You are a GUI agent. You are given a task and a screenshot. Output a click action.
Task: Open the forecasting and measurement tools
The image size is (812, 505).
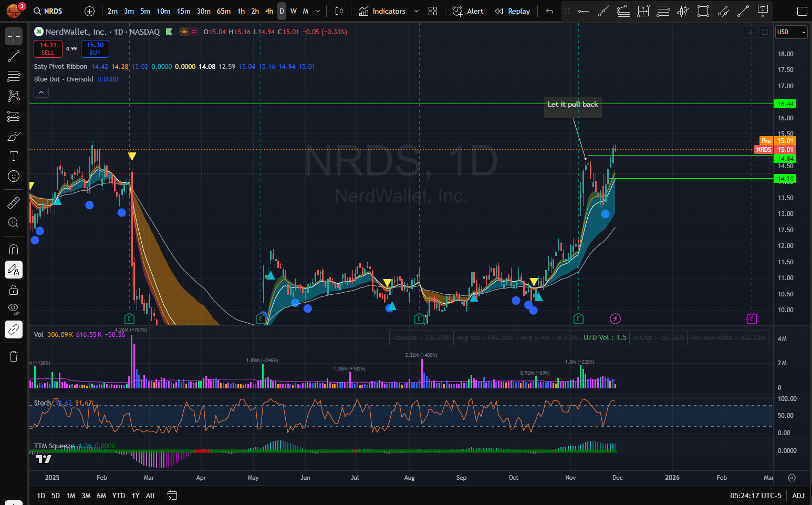click(x=14, y=116)
